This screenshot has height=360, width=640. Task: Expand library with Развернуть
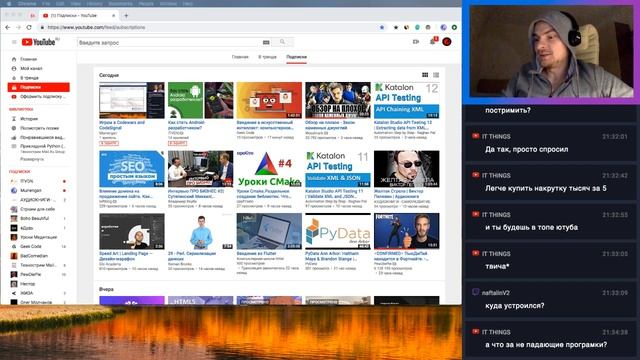(x=32, y=159)
